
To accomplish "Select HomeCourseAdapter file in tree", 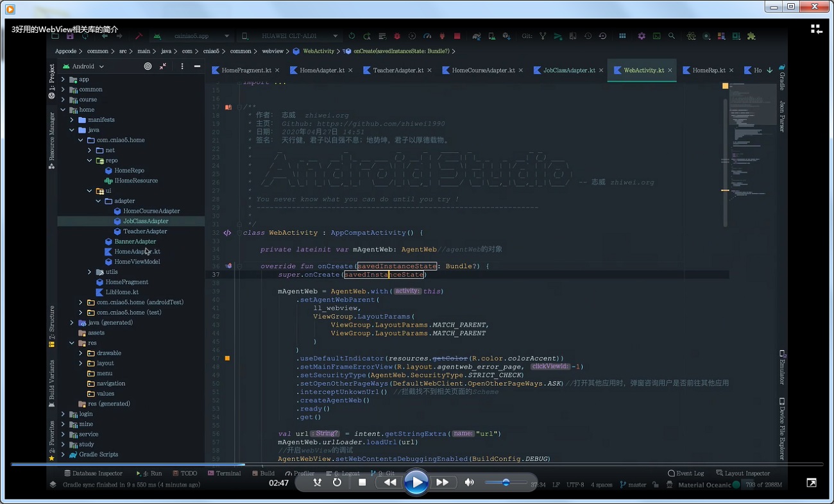I will [x=146, y=211].
